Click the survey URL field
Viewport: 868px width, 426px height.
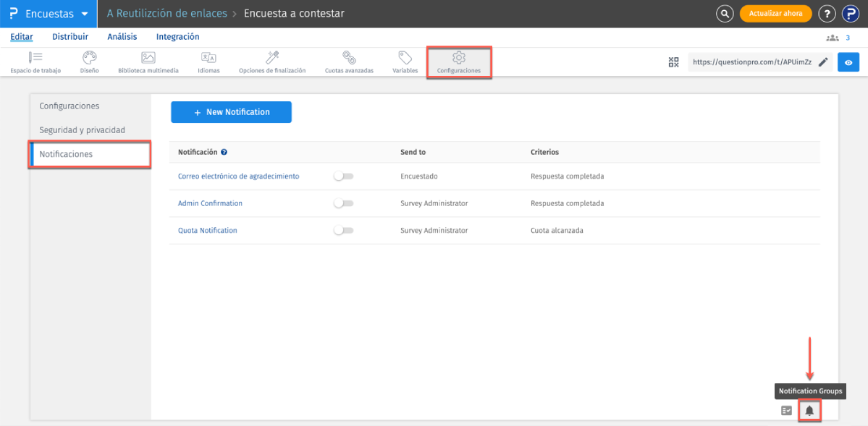pos(753,62)
